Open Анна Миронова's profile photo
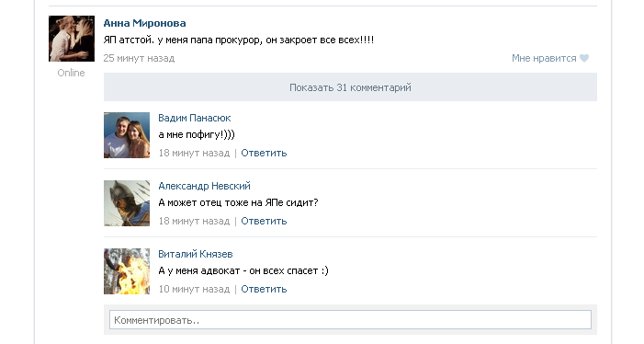The height and width of the screenshot is (344, 644). (x=72, y=39)
